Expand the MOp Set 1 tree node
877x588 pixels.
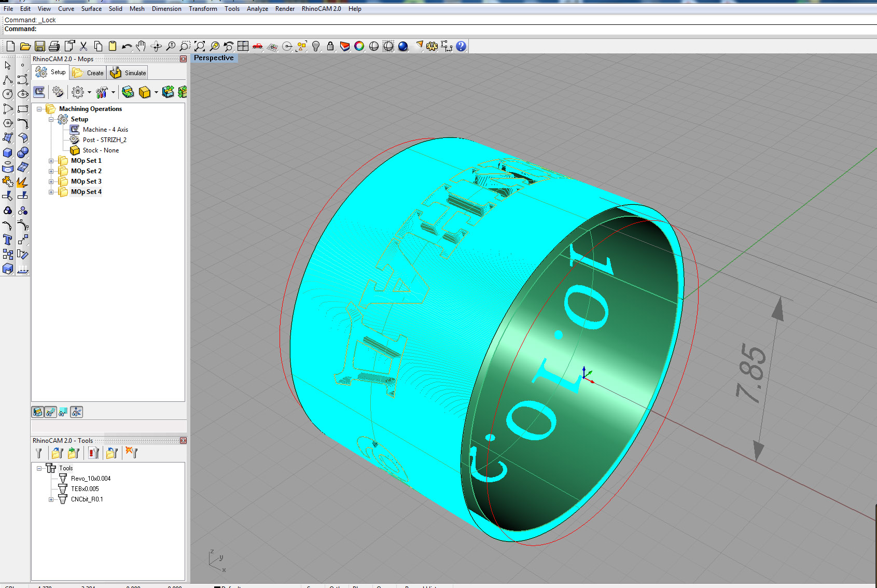pos(51,161)
